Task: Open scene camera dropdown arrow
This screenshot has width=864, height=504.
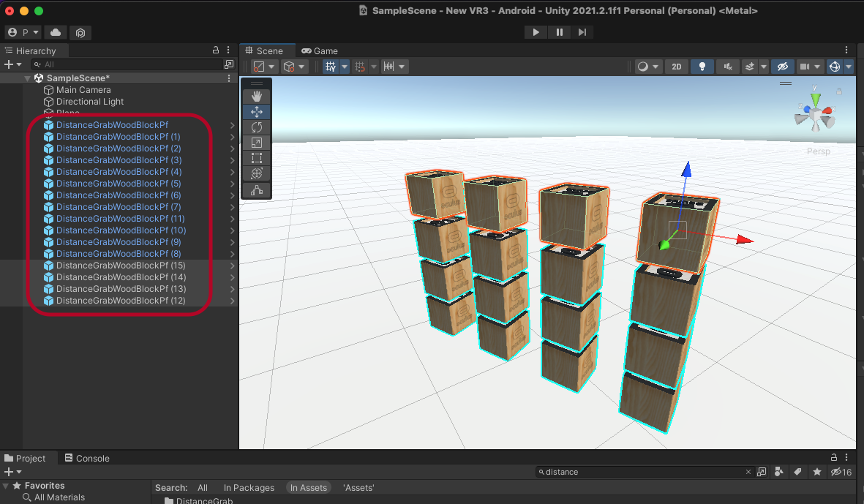Action: click(817, 67)
